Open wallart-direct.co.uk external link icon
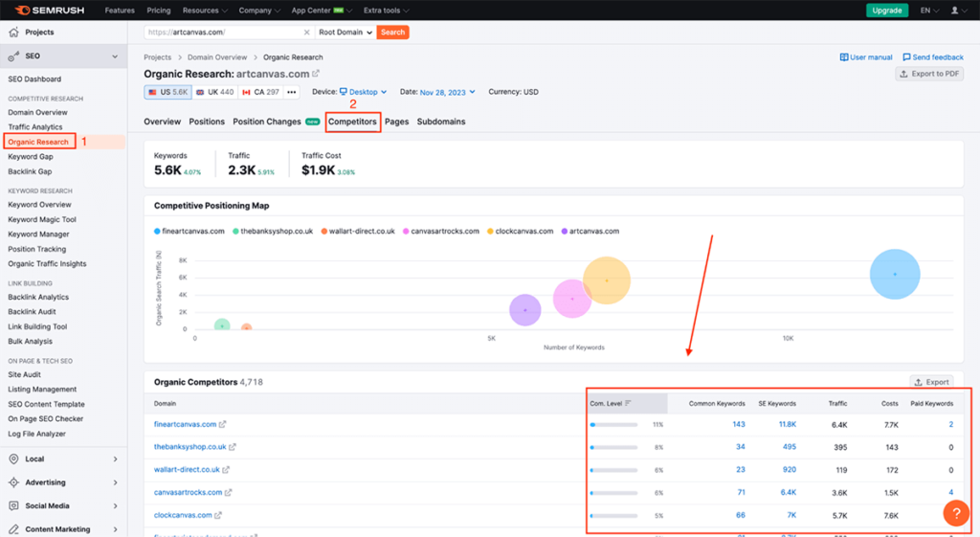Screen dimensions: 980x537 (226, 469)
